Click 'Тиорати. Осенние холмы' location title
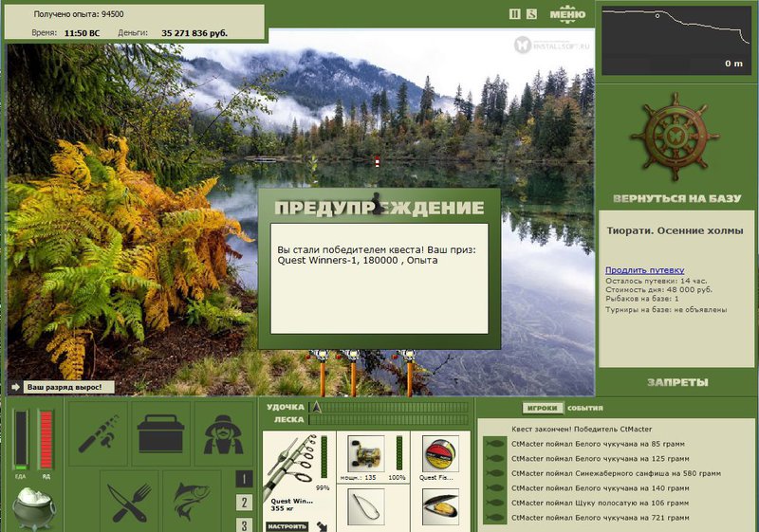Image resolution: width=759 pixels, height=532 pixels. (675, 230)
